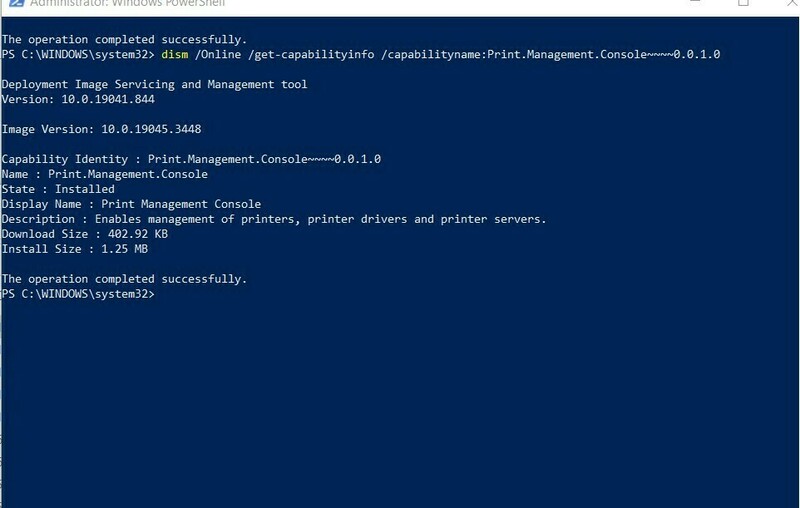
Task: Click the /capabilityname:Print.Management.Console argument
Action: [x=551, y=54]
